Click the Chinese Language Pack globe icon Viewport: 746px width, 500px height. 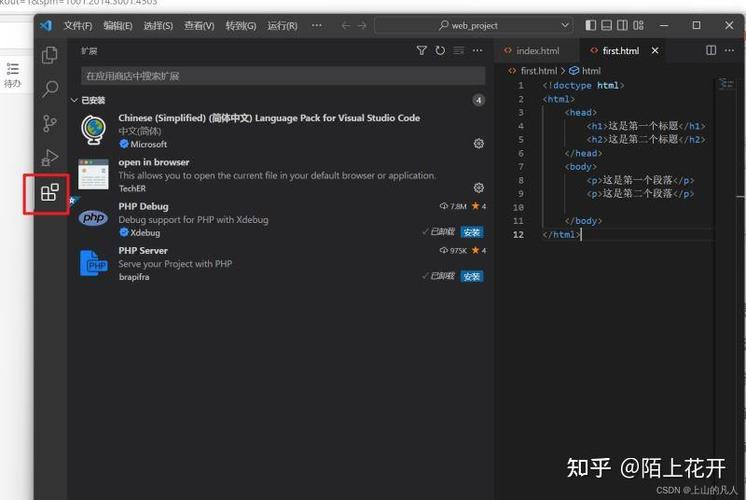click(x=93, y=129)
